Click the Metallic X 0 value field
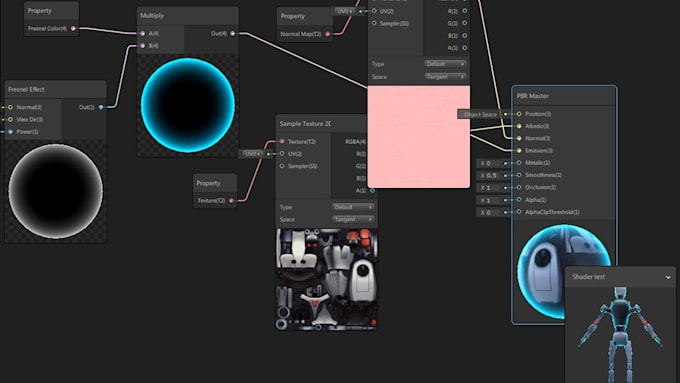The height and width of the screenshot is (383, 680). 489,163
